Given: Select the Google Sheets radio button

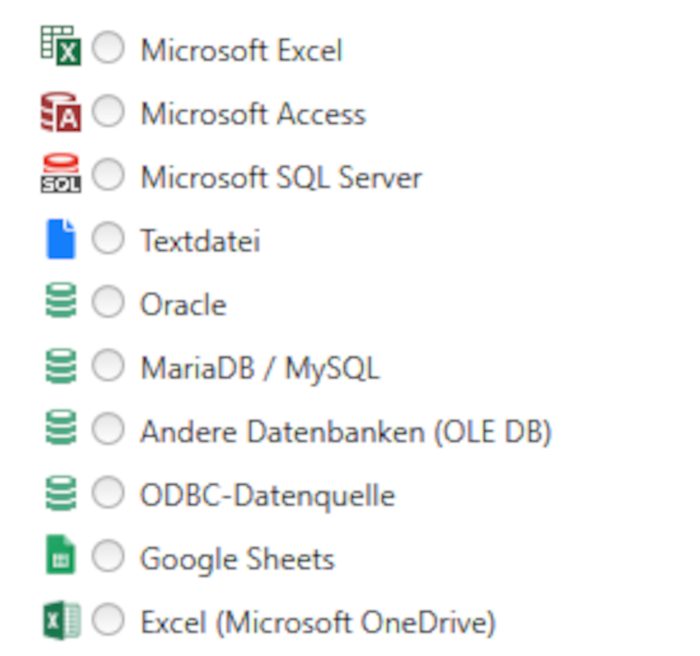Looking at the screenshot, I should 108,556.
